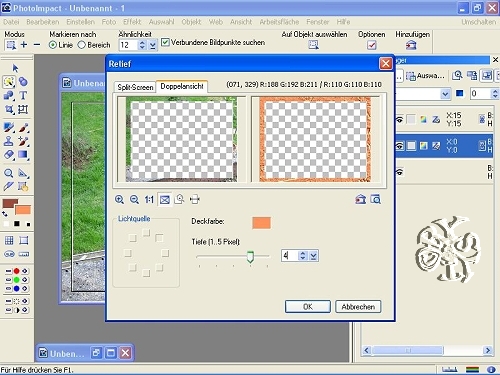
Task: Restore the minimized Unben... window
Action: (x=96, y=353)
